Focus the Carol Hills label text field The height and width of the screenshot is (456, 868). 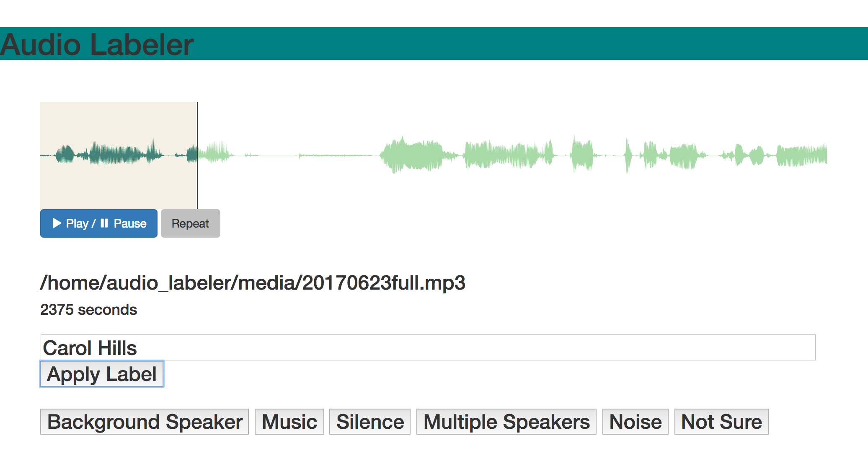pos(427,347)
